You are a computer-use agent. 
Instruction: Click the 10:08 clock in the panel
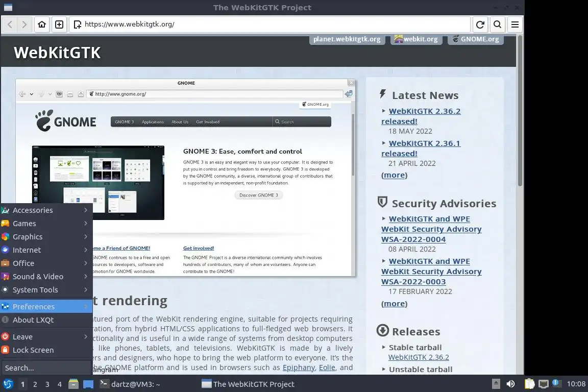click(x=576, y=384)
